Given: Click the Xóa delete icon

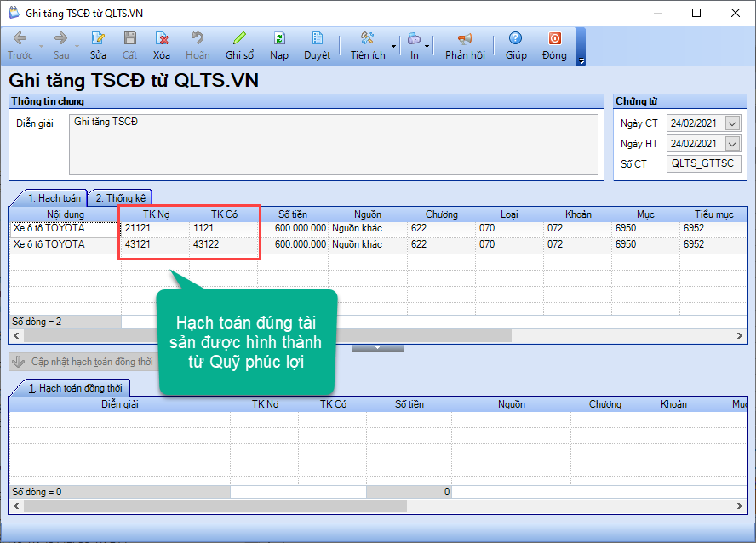Looking at the screenshot, I should coord(162,38).
